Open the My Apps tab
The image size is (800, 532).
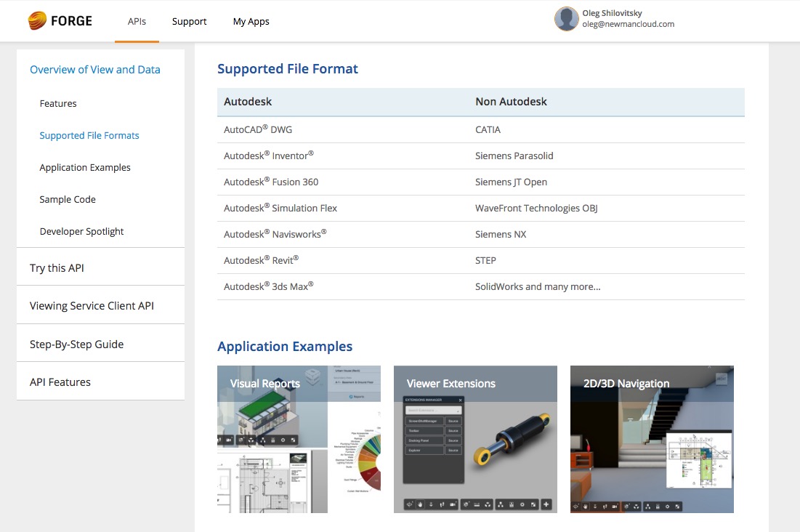[251, 21]
